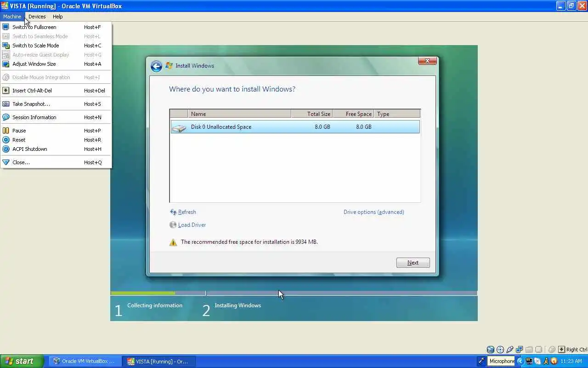The width and height of the screenshot is (588, 368).
Task: Click the USB devices status icon
Action: [510, 350]
